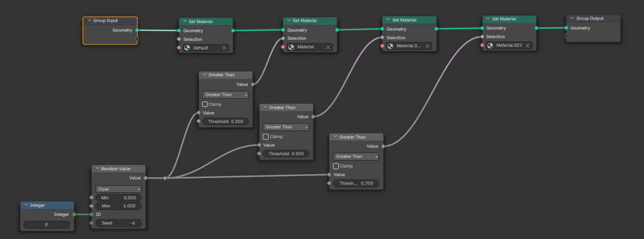The image size is (644, 239).
Task: Click the Value input socket on Threshold 0.700 node
Action: click(x=329, y=175)
